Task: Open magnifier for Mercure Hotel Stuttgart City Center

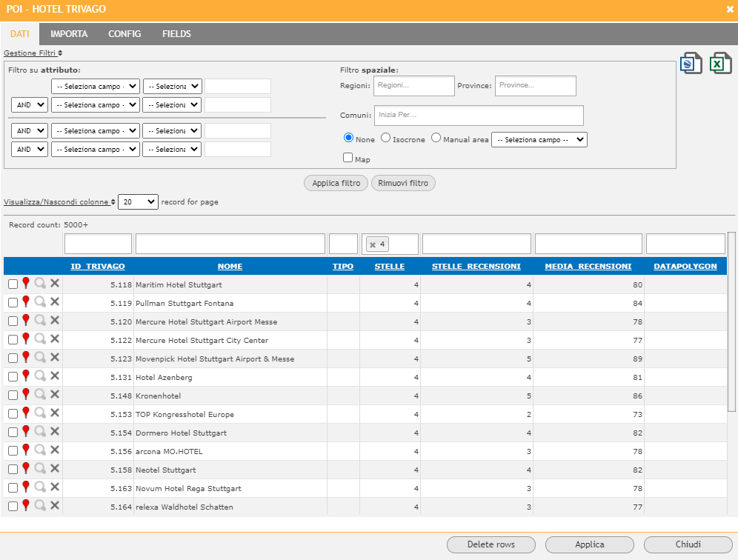Action: 41,339
